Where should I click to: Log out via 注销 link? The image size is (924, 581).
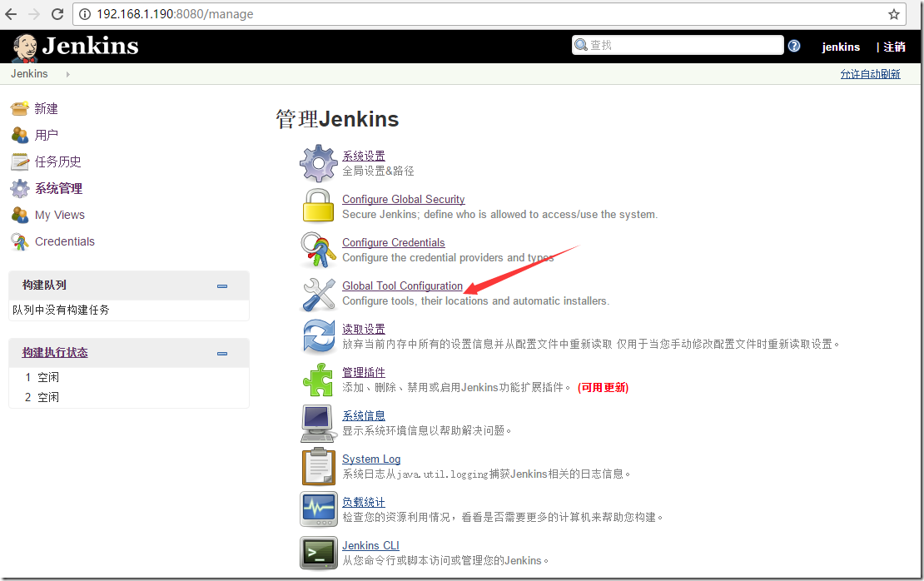(x=895, y=47)
